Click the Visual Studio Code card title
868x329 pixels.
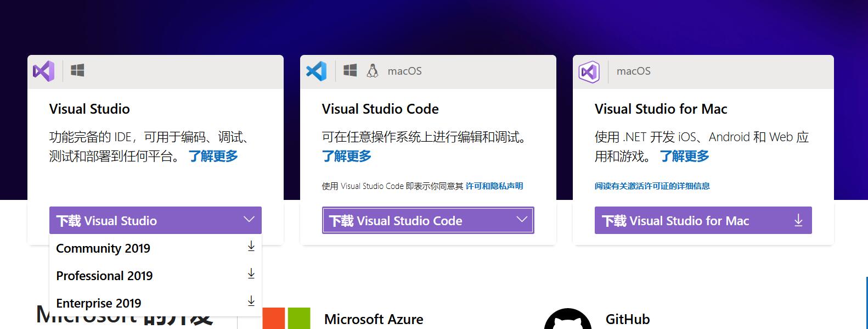[x=380, y=109]
